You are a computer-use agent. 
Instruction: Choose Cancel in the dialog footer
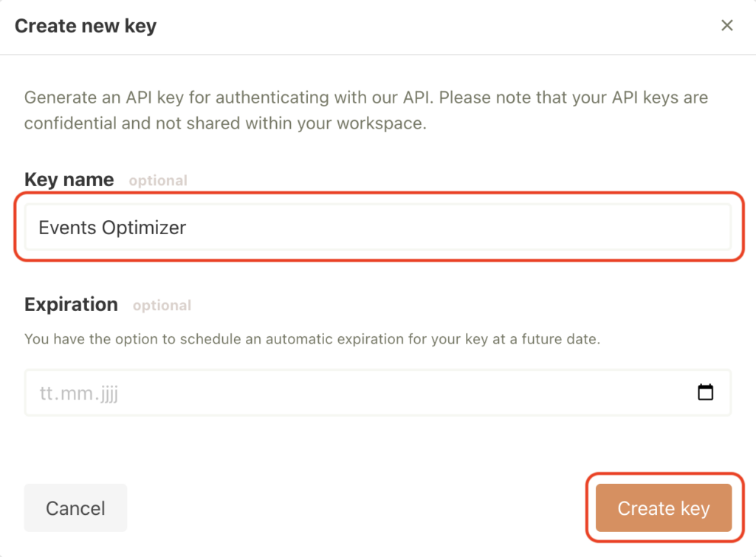click(75, 508)
